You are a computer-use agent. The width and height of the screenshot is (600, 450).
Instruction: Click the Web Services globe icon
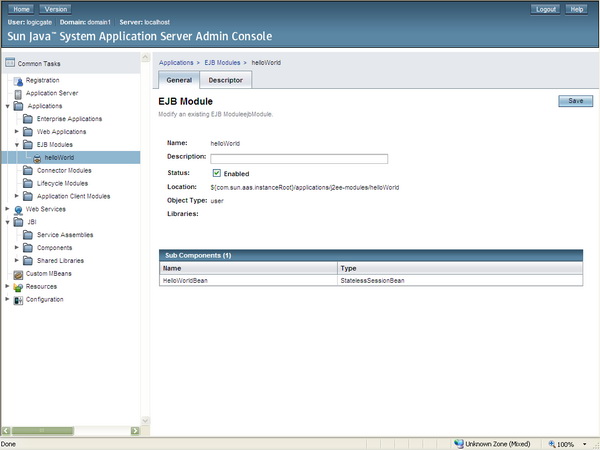click(18, 210)
